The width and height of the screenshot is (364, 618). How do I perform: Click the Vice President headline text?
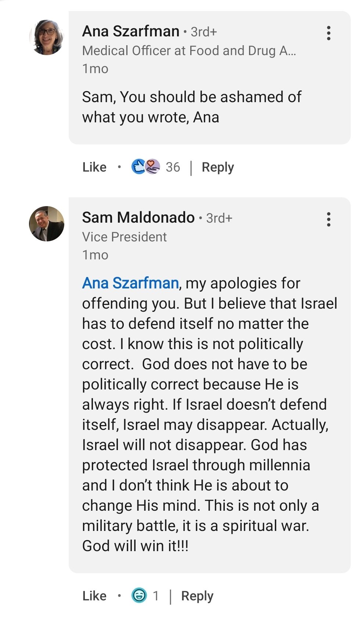[x=124, y=237]
